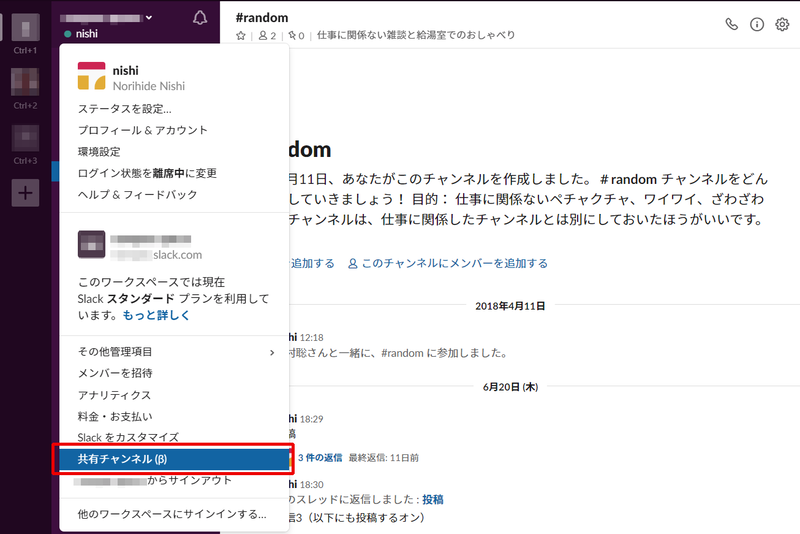Click このチャンネルにメンバーを追加する link

448,263
